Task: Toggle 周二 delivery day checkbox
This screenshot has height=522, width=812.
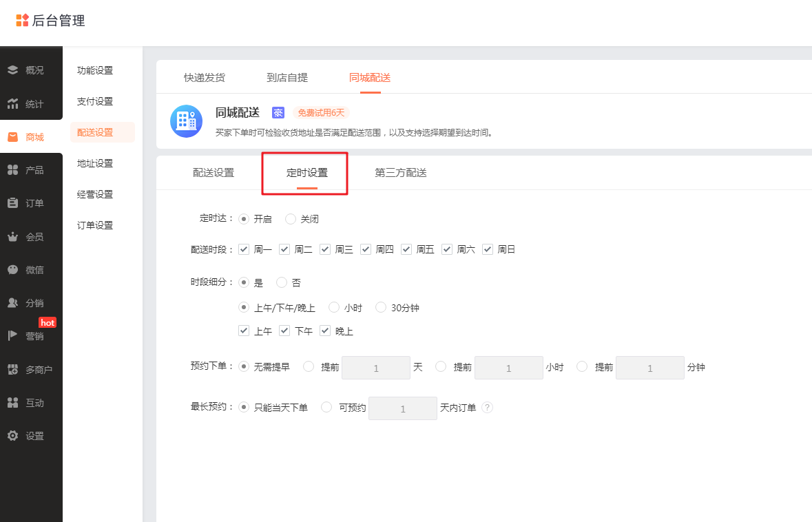Action: 284,249
